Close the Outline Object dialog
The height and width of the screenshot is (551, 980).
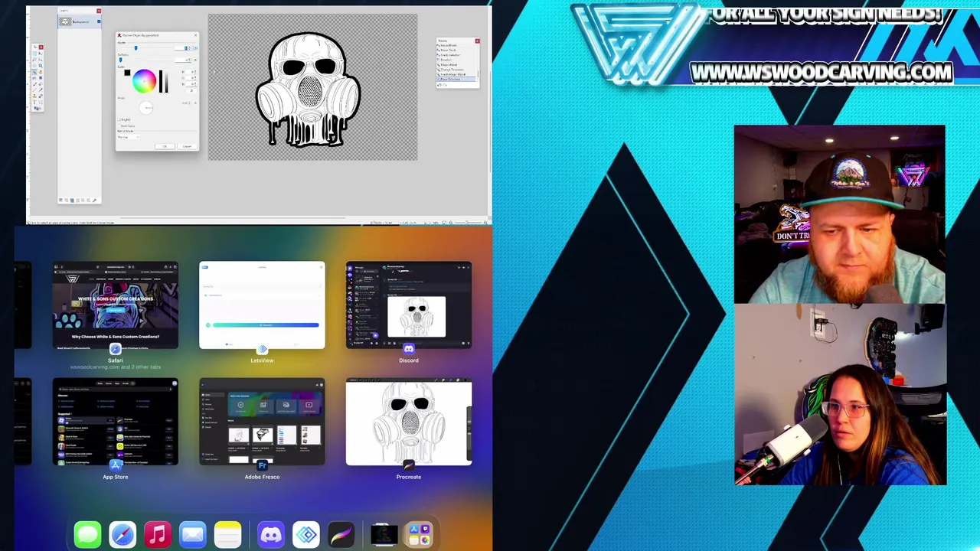[195, 35]
